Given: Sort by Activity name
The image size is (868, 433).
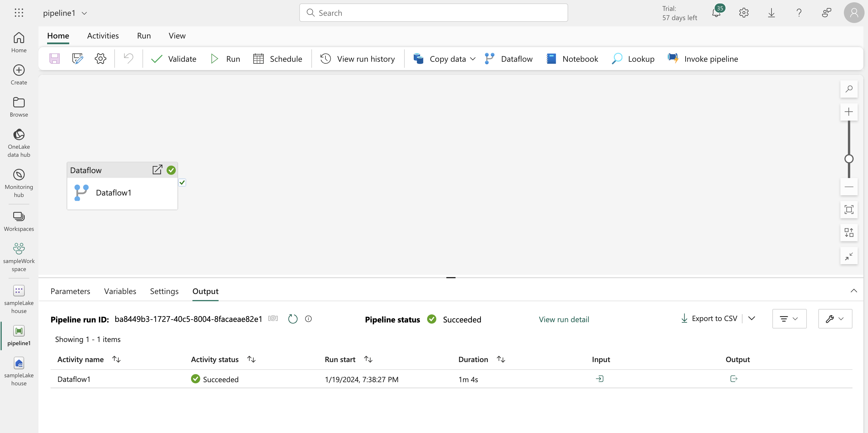Looking at the screenshot, I should tap(116, 359).
